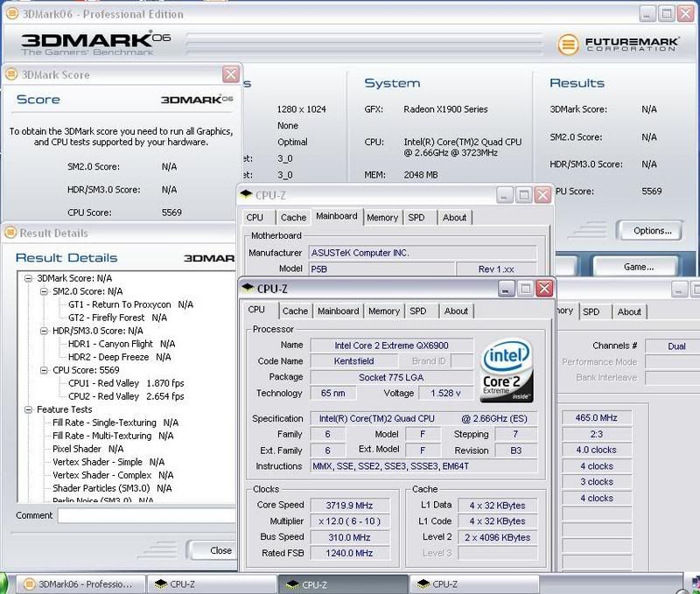Image resolution: width=700 pixels, height=594 pixels.
Task: Click the Mainboard CPU-Z window title icon
Action: pyautogui.click(x=247, y=195)
